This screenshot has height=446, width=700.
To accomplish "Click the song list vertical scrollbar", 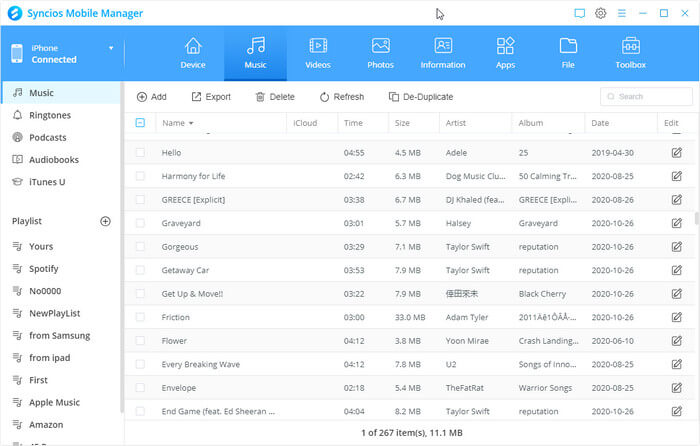I will 696,218.
